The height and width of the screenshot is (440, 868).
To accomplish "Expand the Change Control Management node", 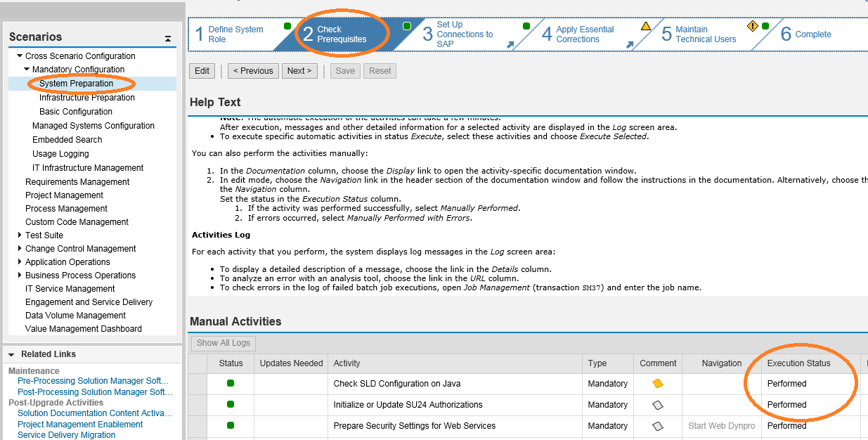I will [x=20, y=248].
